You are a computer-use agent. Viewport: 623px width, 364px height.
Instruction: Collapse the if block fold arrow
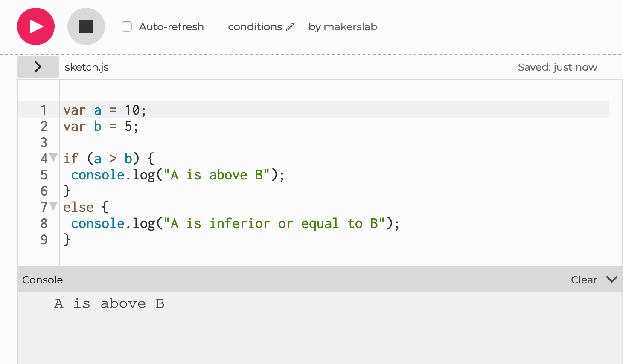tap(53, 158)
